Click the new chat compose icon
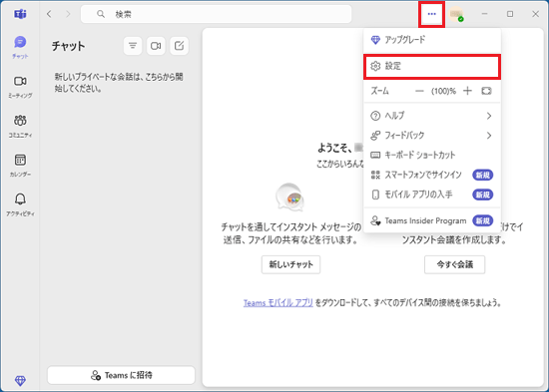Image resolution: width=549 pixels, height=392 pixels. (x=179, y=46)
